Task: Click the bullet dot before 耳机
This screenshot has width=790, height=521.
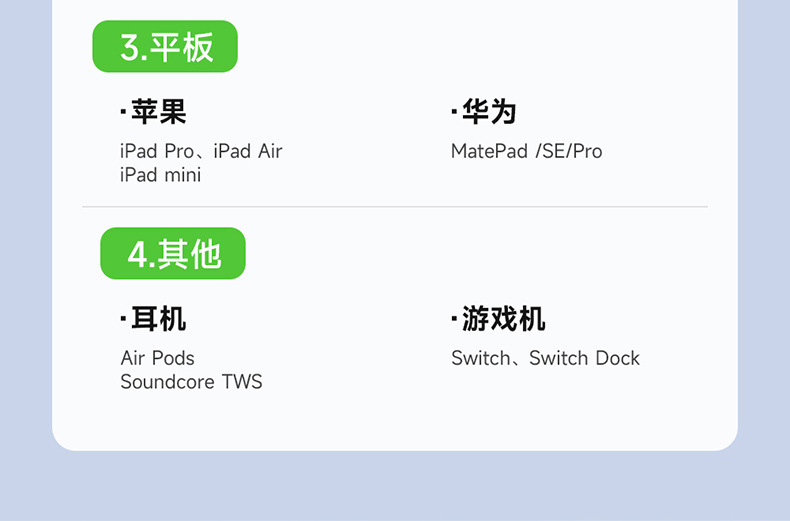Action: [123, 318]
